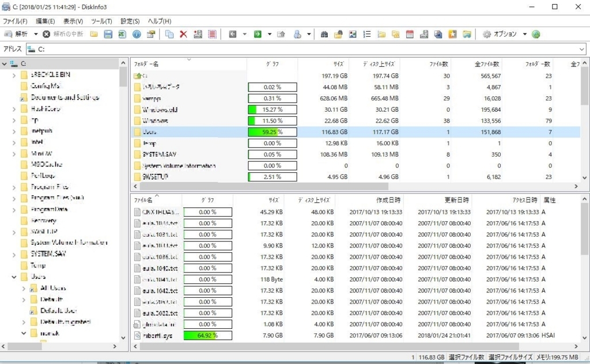Viewport: 590px width, 364px height.
Task: Click the open folder toolbar icon
Action: 94,34
